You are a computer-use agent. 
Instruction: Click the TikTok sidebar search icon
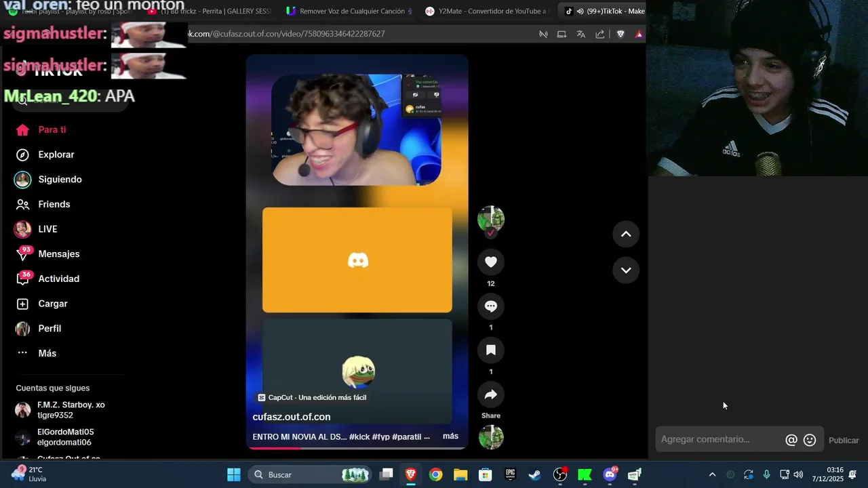tap(22, 100)
